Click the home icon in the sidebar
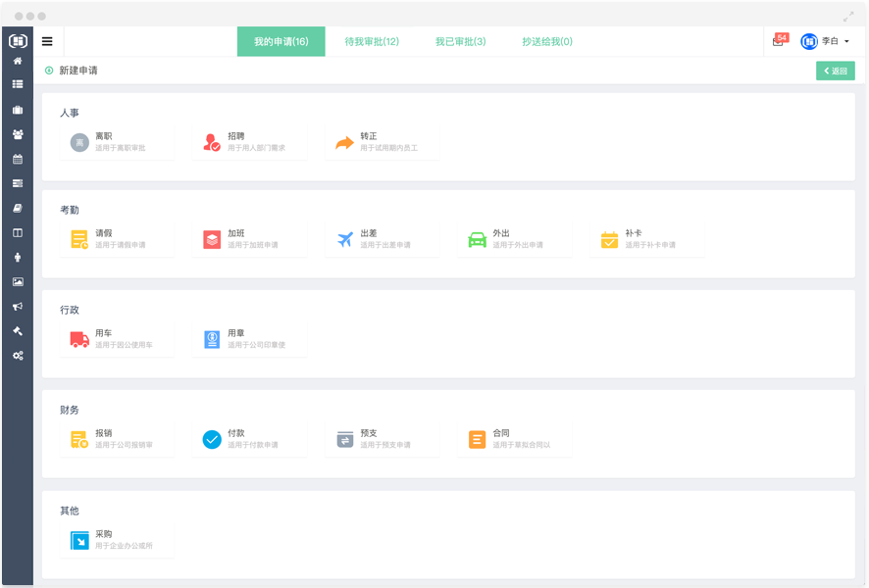869x588 pixels. 17,61
